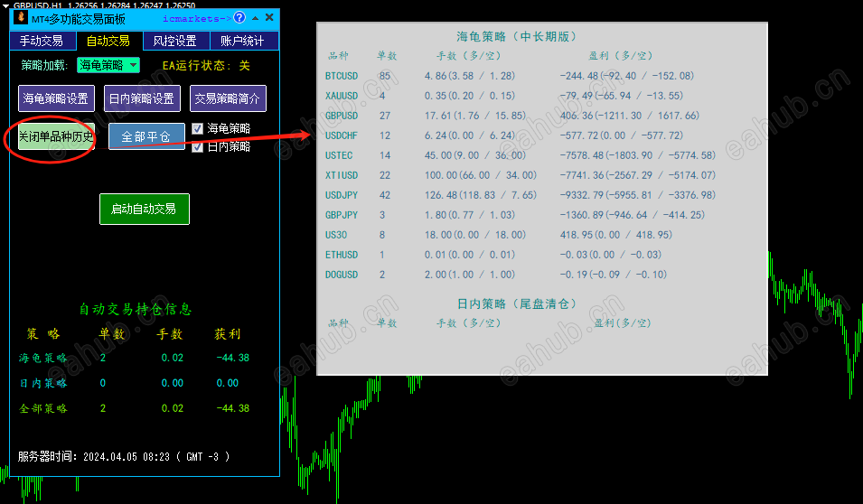Click the 关闭单品种历史 button
The height and width of the screenshot is (504, 863).
coord(56,136)
